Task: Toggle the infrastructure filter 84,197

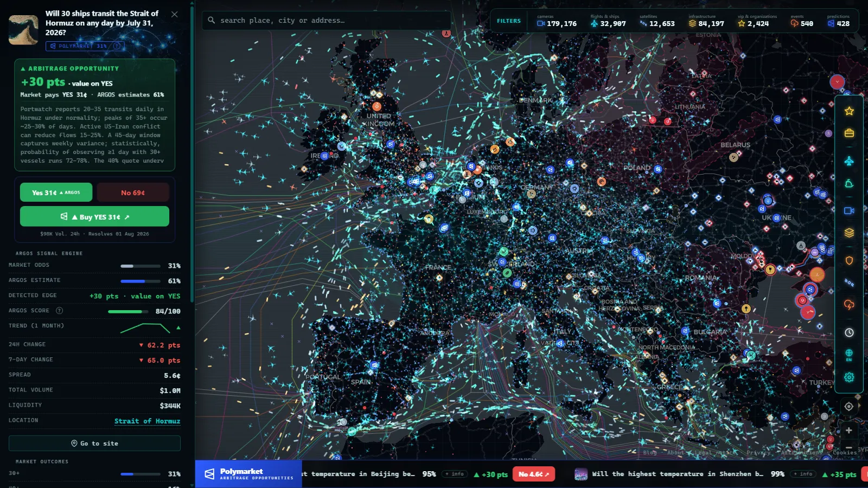Action: tap(706, 21)
